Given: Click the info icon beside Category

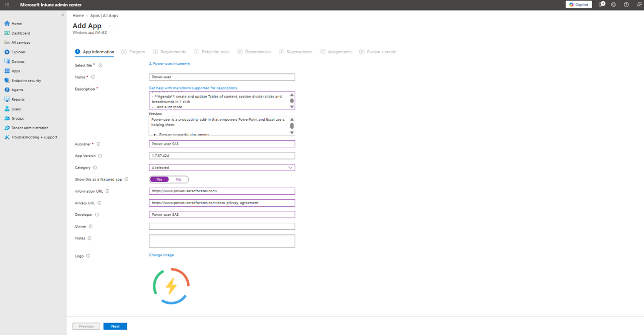Looking at the screenshot, I should [95, 168].
